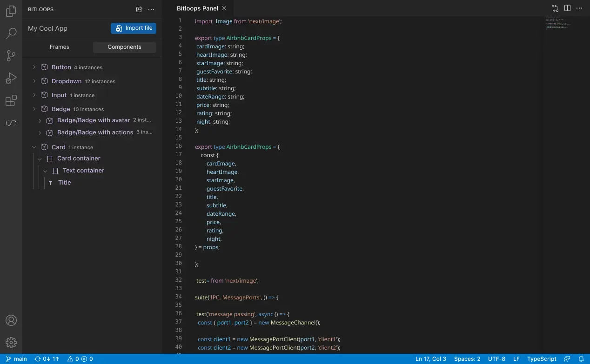Open the Manage settings gear
The image size is (590, 364).
coord(11,343)
